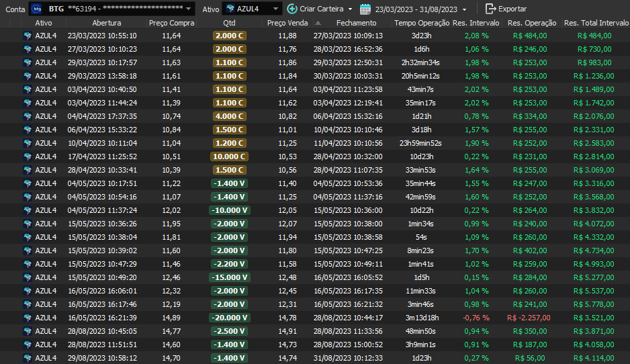Expand the Conta account dropdown
630x364 pixels.
tap(189, 9)
